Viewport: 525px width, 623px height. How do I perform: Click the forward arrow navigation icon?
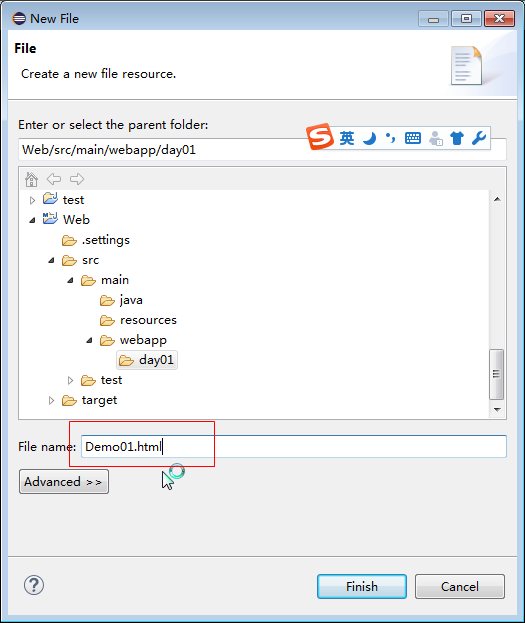point(77,179)
